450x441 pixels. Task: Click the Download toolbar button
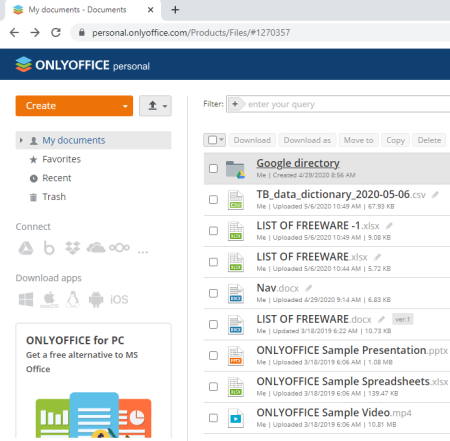(252, 140)
